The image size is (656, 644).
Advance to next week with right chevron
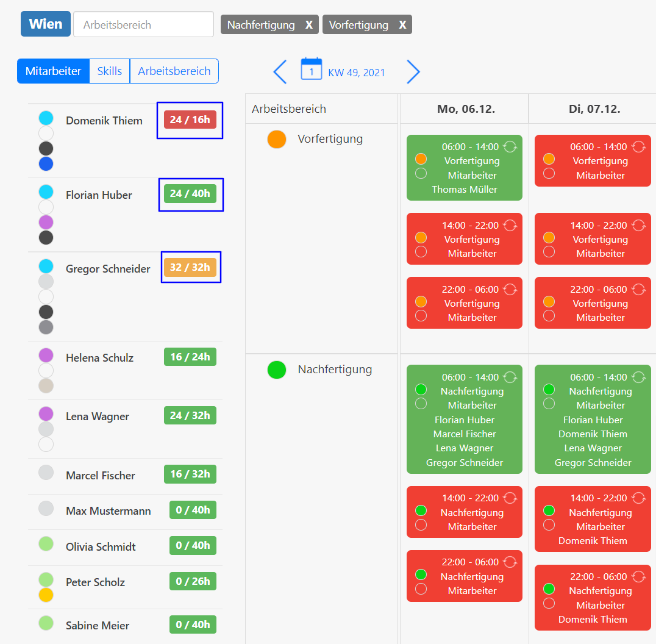[413, 72]
